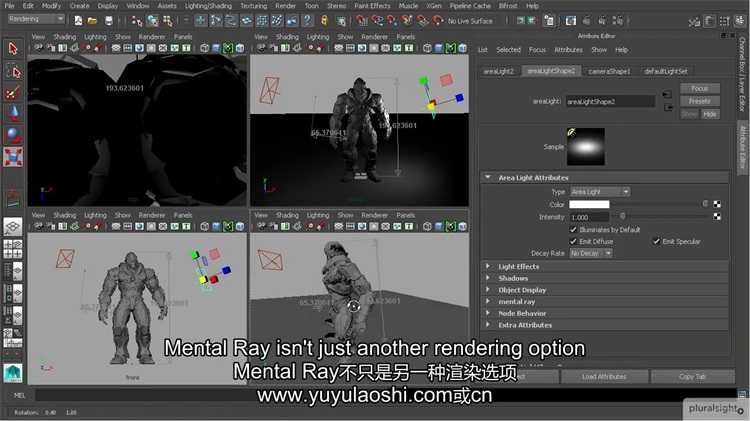Viewport: 750px width, 421px height.
Task: Click the Focus button
Action: 699,89
